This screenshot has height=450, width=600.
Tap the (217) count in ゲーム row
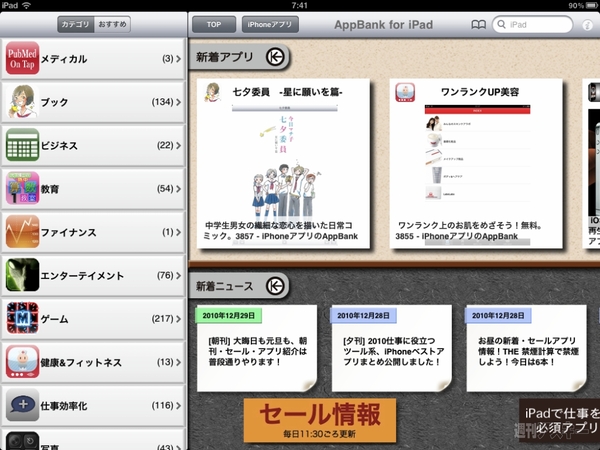[163, 319]
